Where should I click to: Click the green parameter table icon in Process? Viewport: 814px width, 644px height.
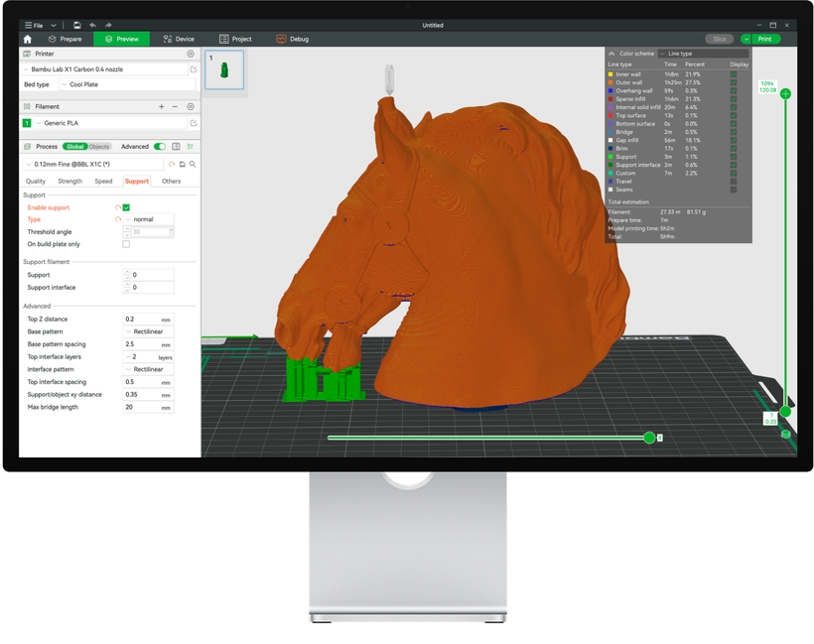pos(190,146)
